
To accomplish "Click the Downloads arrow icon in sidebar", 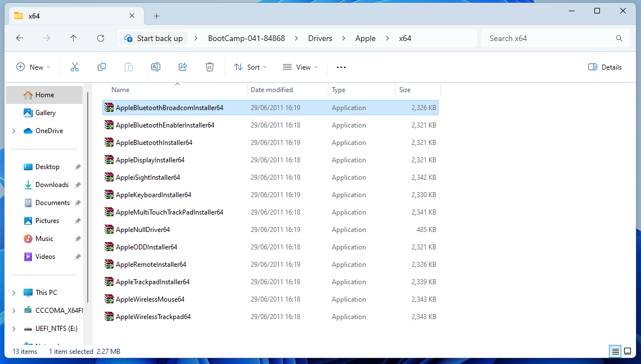I will click(28, 185).
